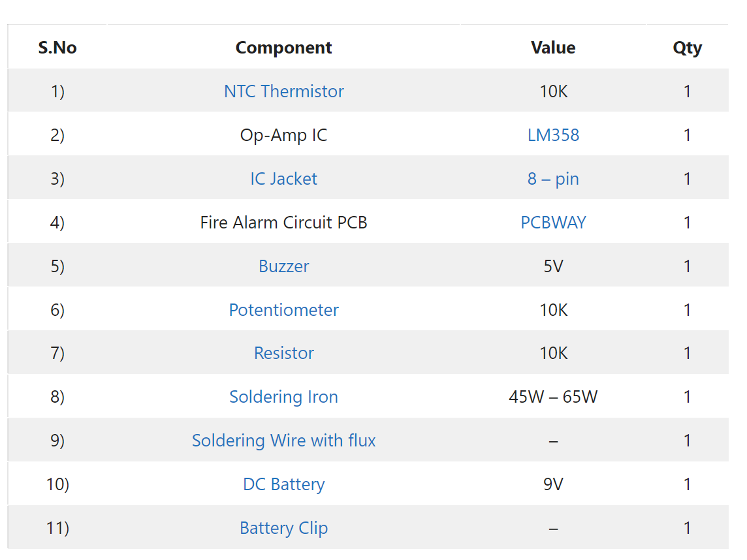Follow the Soldering Iron link
This screenshot has width=747, height=560.
[283, 397]
